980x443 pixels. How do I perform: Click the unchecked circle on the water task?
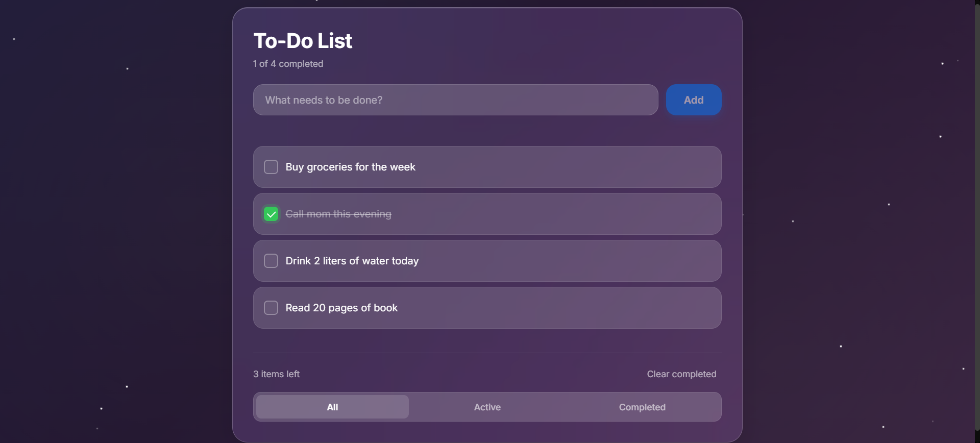pyautogui.click(x=271, y=261)
